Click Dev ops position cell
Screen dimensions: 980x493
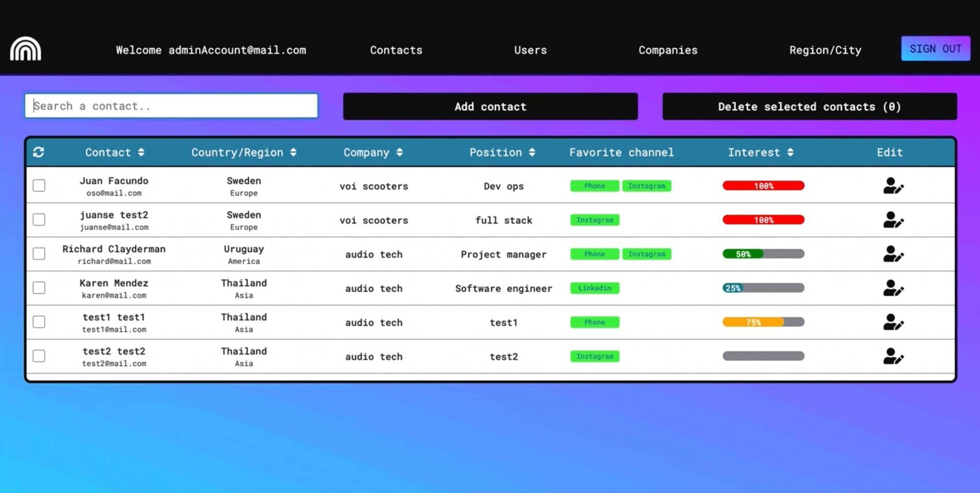[504, 186]
